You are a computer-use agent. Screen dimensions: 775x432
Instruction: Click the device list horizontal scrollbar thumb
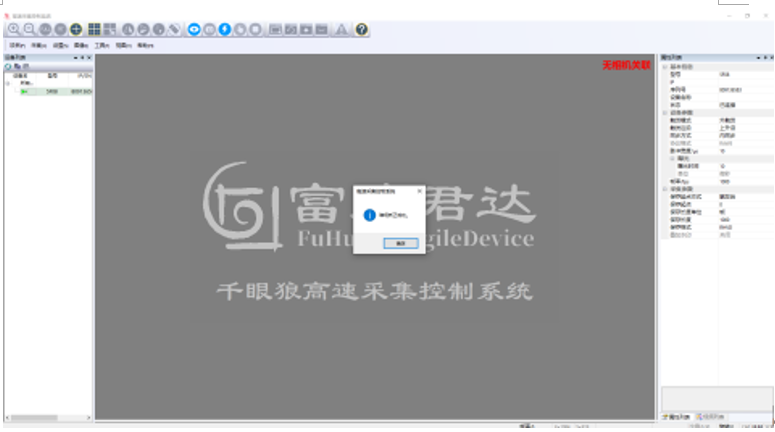point(35,418)
